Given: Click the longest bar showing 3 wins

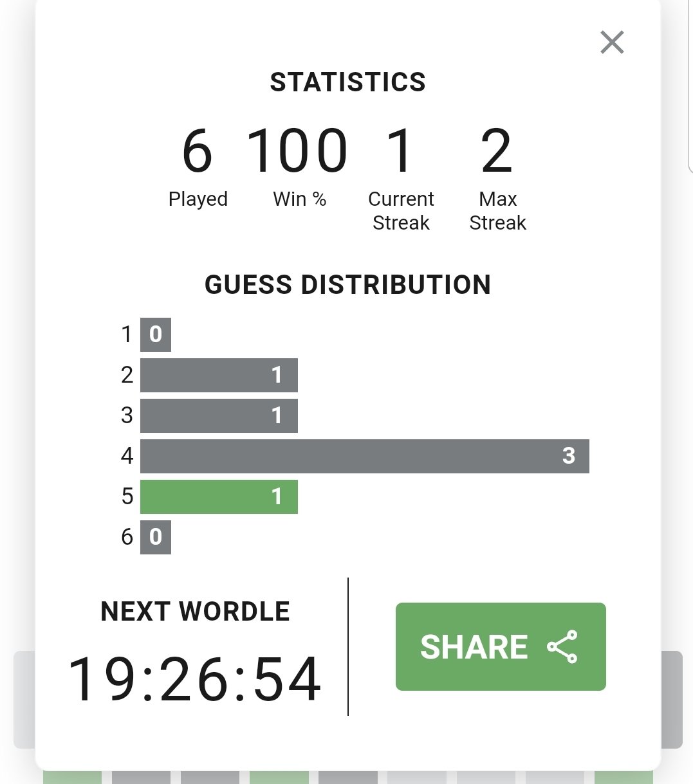Looking at the screenshot, I should tap(365, 456).
